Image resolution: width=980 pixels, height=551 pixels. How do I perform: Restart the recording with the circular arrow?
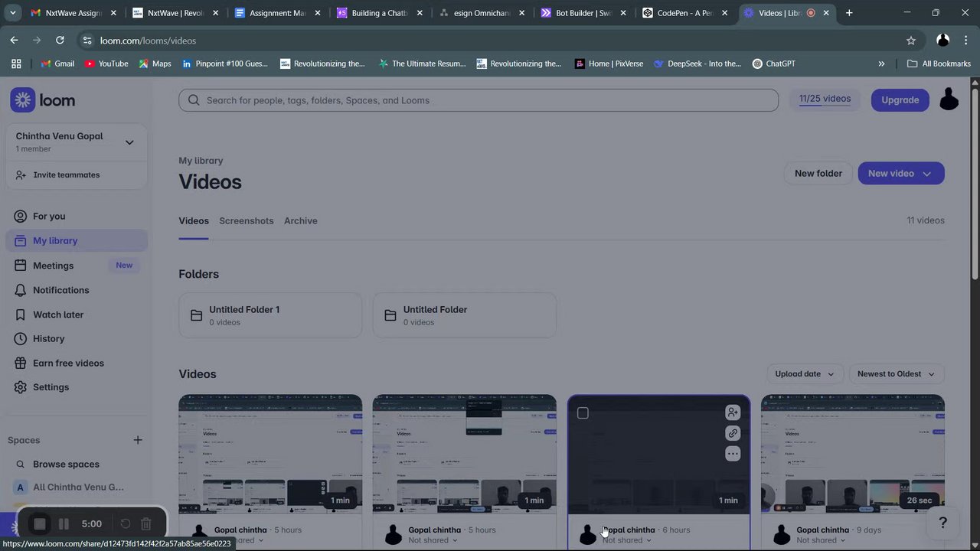126,524
